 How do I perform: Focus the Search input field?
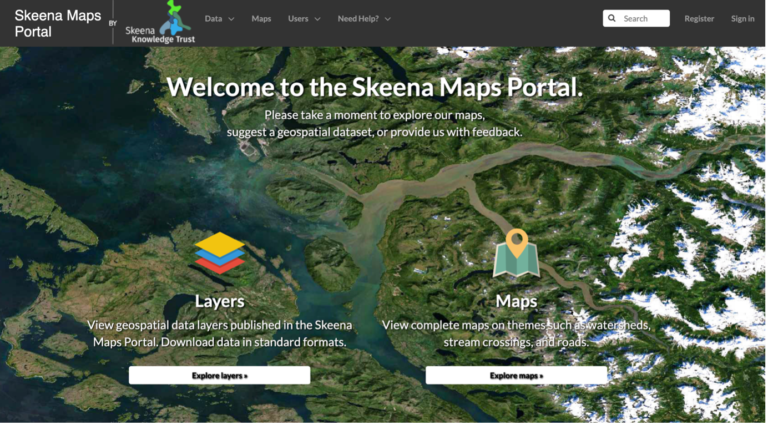636,19
